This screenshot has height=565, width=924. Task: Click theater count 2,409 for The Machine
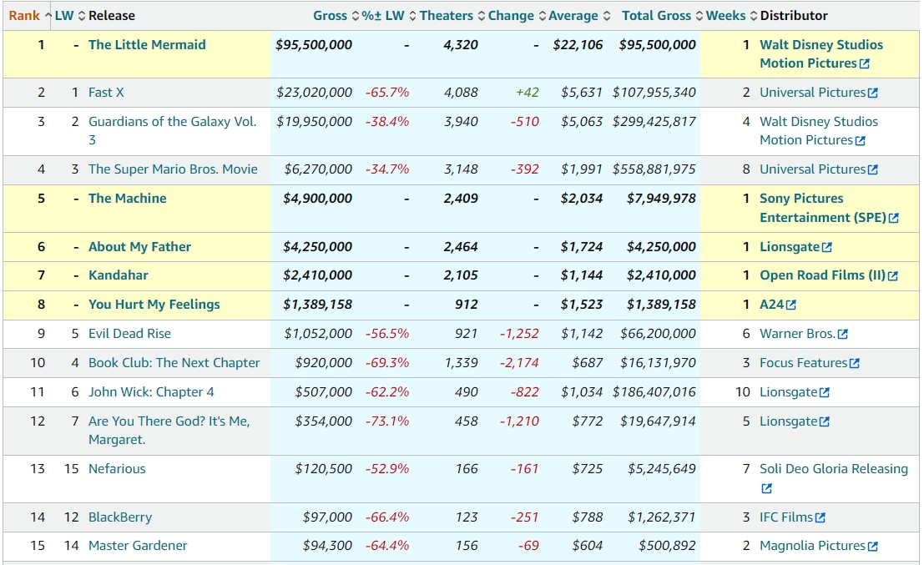click(x=461, y=199)
